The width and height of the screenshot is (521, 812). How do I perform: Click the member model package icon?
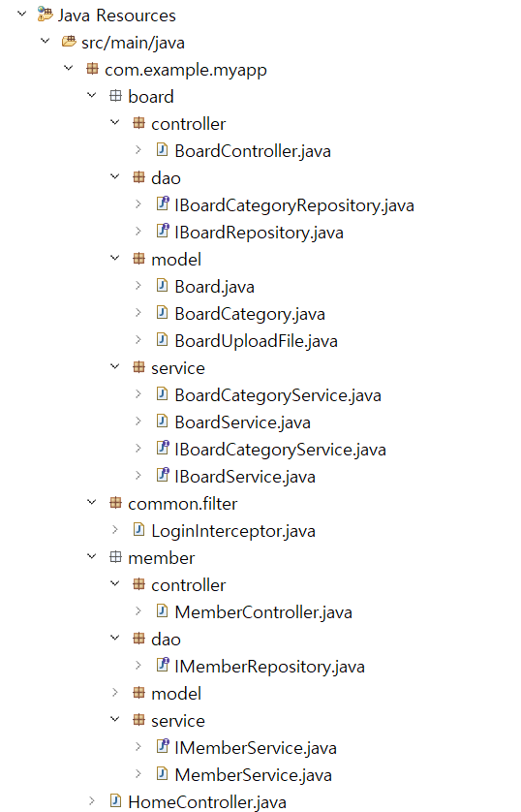(x=138, y=693)
